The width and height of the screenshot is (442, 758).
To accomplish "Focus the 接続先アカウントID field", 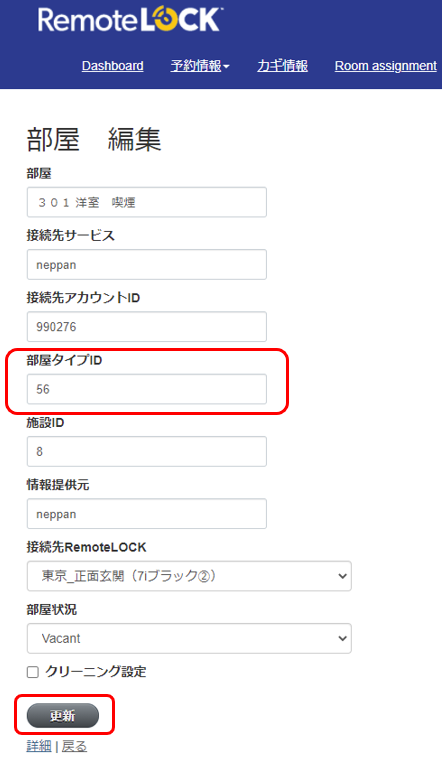I will click(x=147, y=327).
